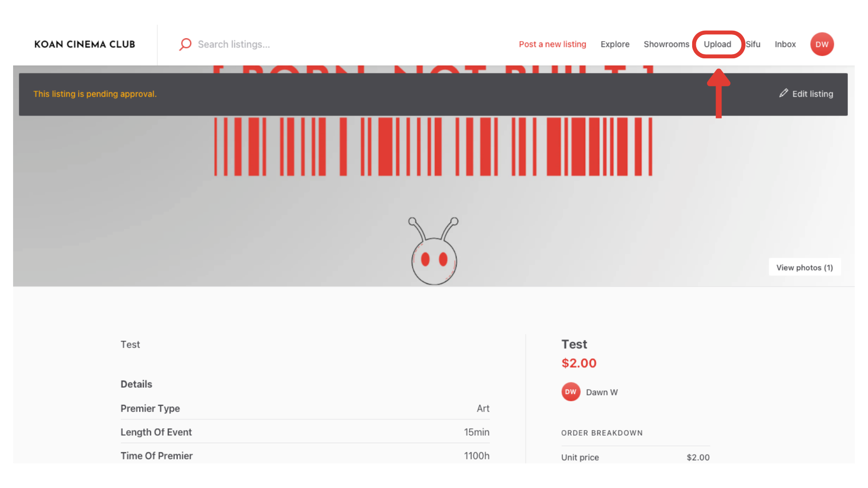Image resolution: width=868 pixels, height=488 pixels.
Task: Open Post a new listing link
Action: point(552,44)
